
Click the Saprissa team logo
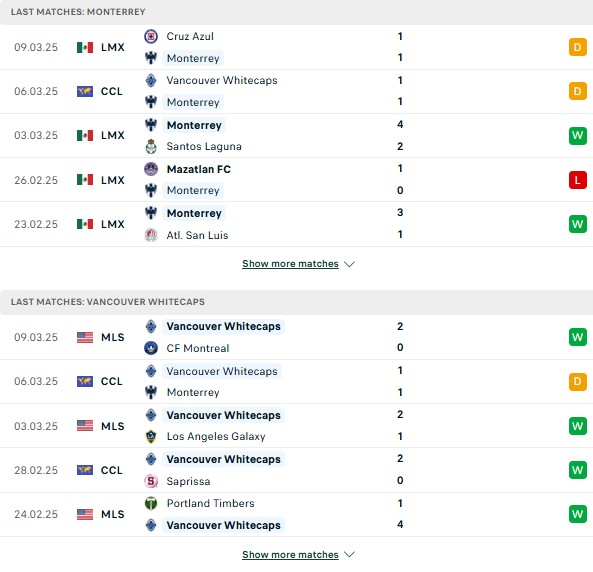151,481
